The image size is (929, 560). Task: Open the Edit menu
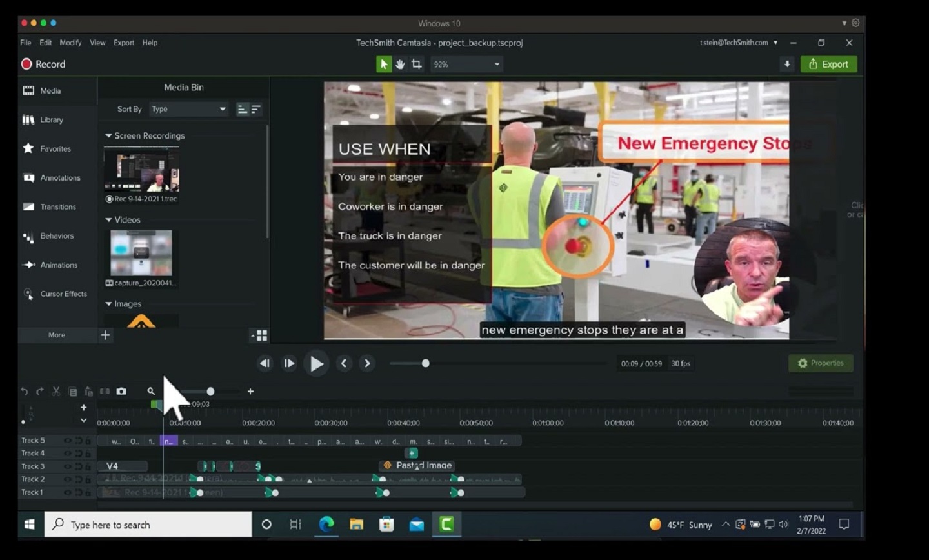46,43
